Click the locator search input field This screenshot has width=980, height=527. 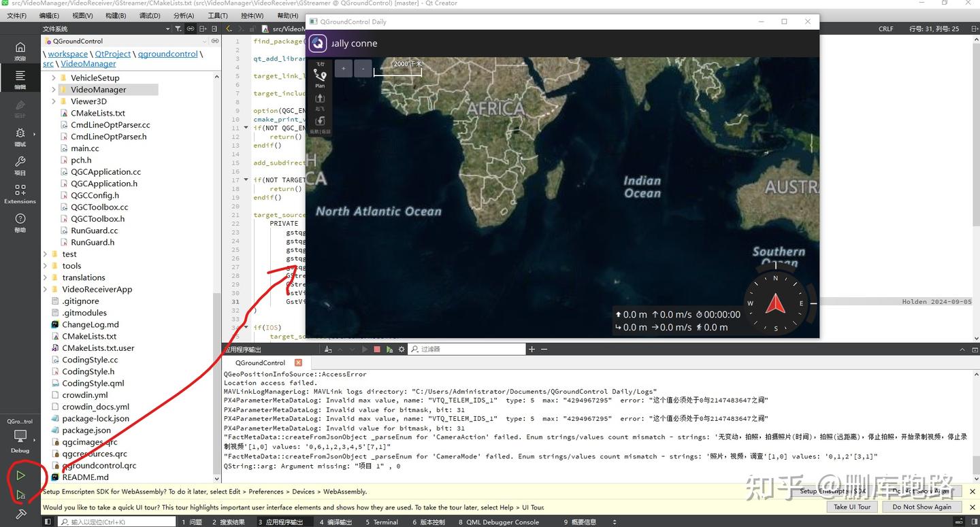(116, 522)
